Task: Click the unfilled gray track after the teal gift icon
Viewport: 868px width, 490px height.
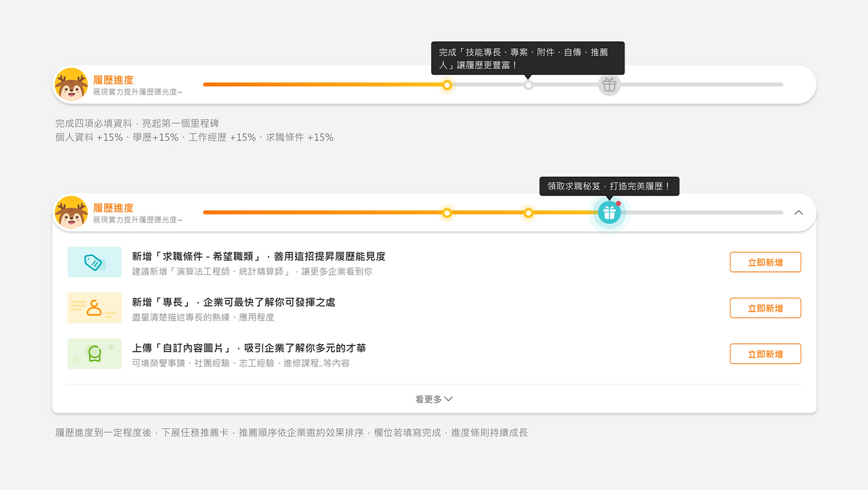Action: pos(703,213)
